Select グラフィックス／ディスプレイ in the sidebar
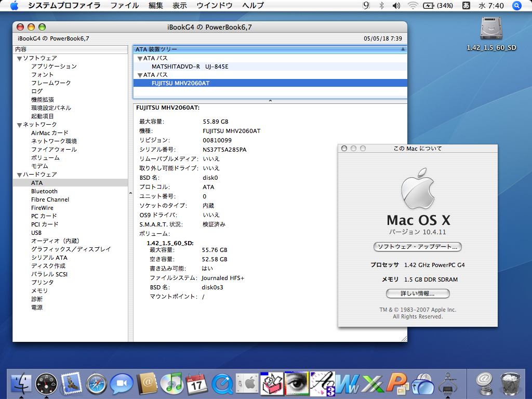Screen dimensions: 532x399 pos(70,249)
